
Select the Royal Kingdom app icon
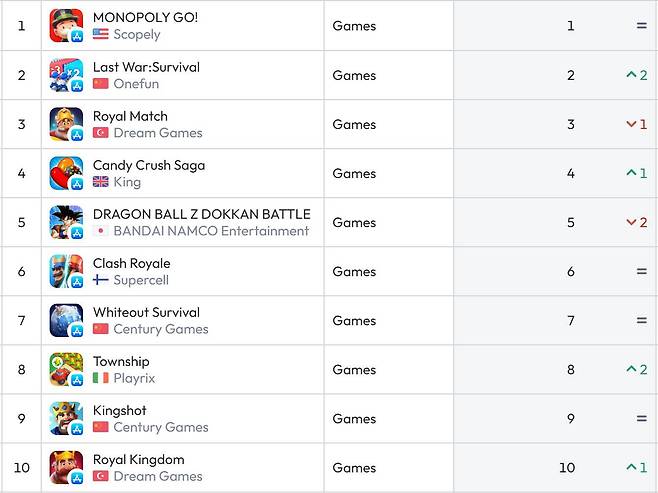coord(66,468)
